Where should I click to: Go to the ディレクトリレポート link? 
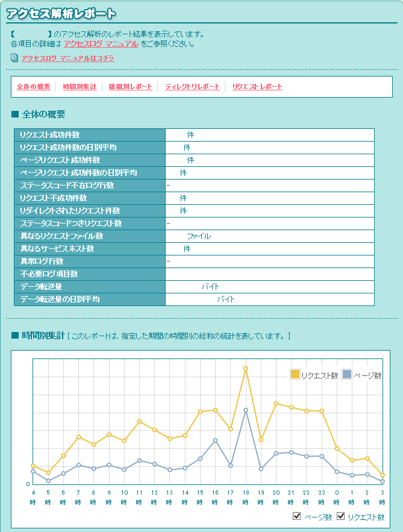click(x=192, y=87)
